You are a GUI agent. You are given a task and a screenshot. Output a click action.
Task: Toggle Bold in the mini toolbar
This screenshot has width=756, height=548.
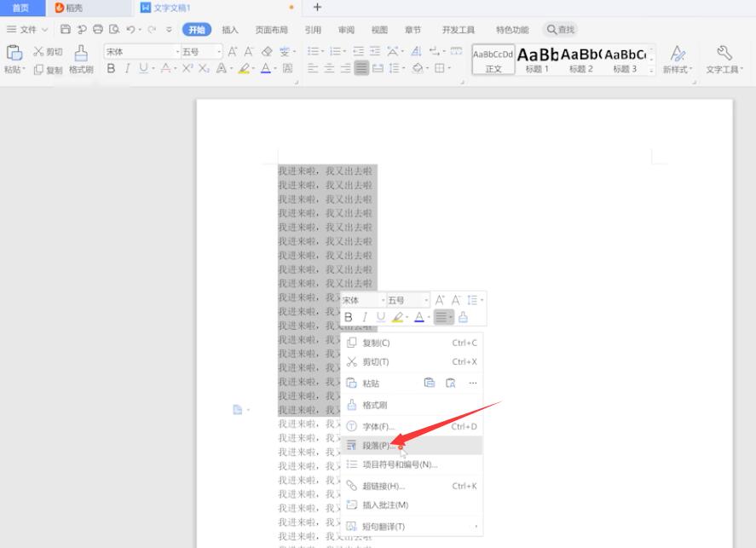click(349, 317)
